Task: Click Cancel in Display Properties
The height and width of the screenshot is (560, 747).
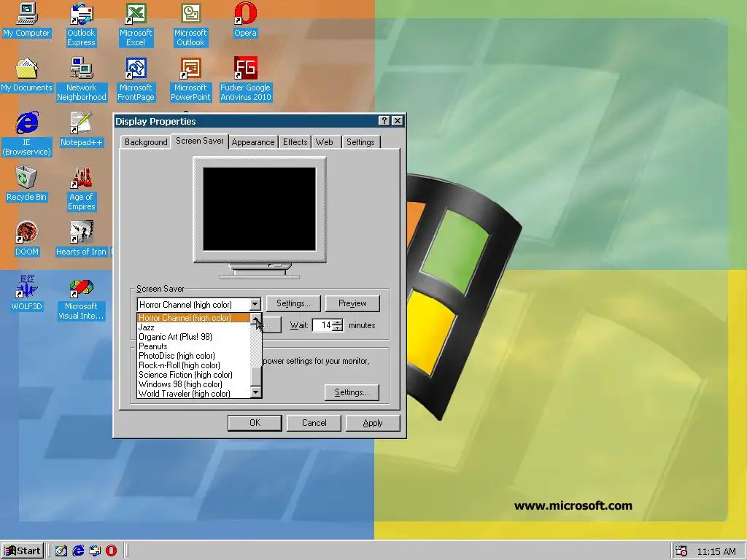Action: pos(314,423)
